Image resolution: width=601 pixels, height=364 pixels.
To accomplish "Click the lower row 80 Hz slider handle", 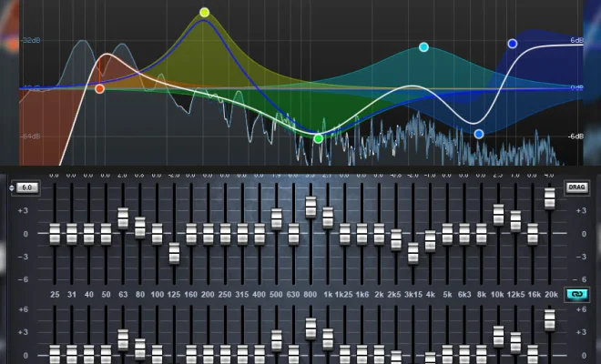I will click(140, 349).
